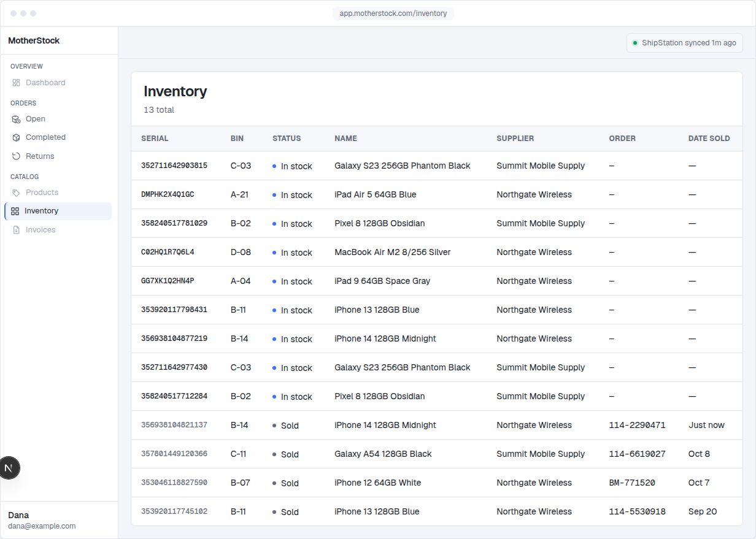
Task: Go to Open orders
Action: point(58,119)
